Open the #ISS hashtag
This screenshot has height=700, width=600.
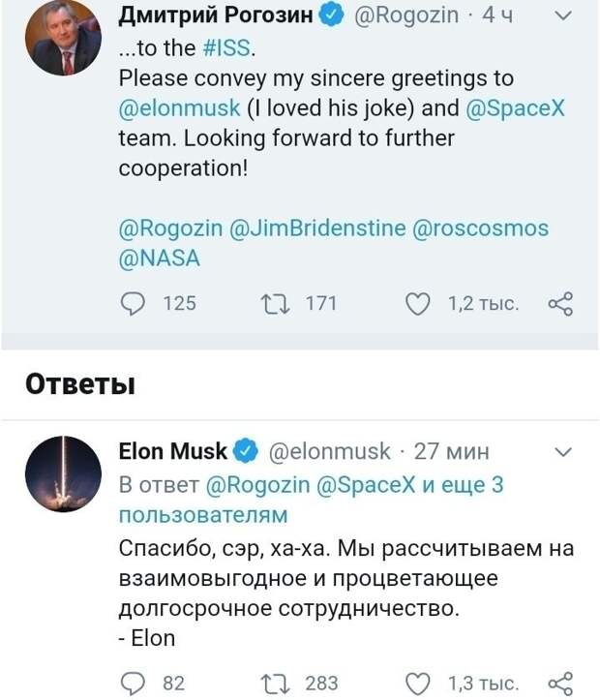[226, 47]
